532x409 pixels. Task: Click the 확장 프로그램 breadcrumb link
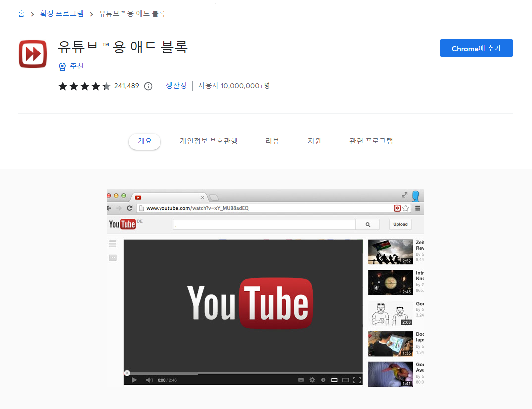[x=61, y=14]
